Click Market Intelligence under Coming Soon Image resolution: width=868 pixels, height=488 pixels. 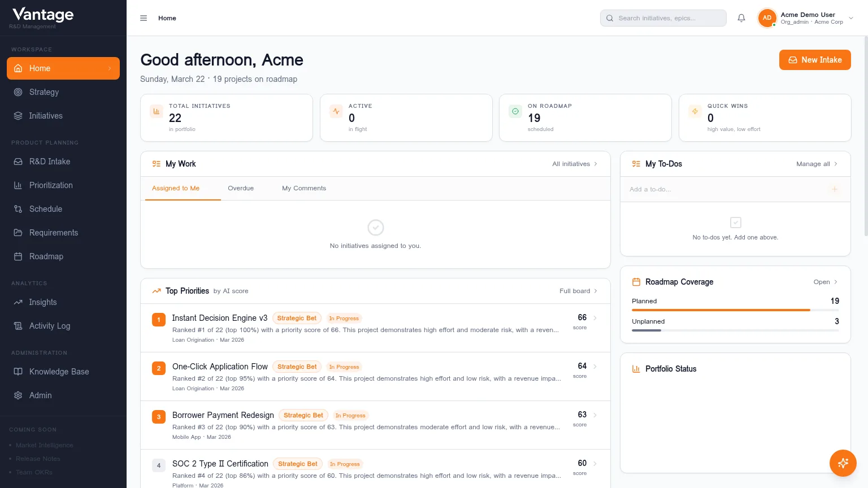(45, 445)
